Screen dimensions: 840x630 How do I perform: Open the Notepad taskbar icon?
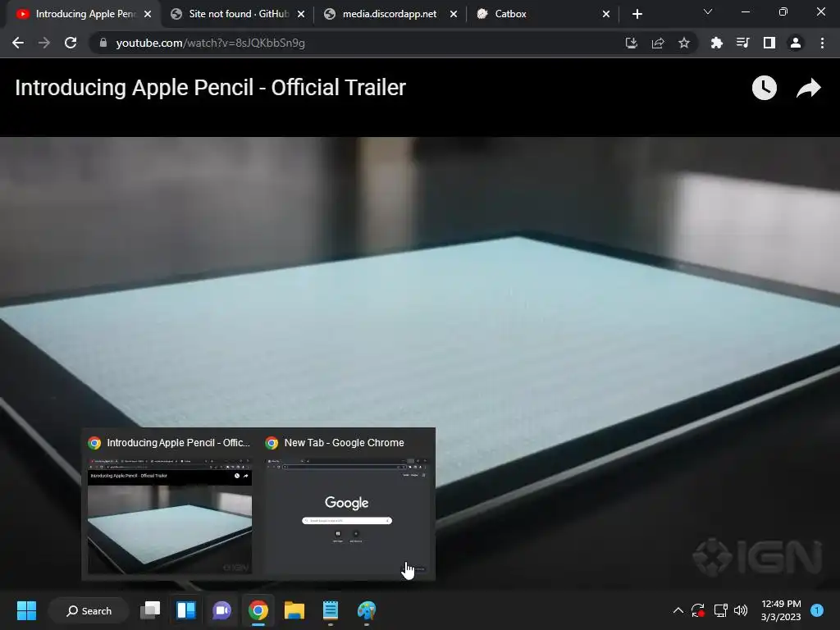click(x=331, y=610)
